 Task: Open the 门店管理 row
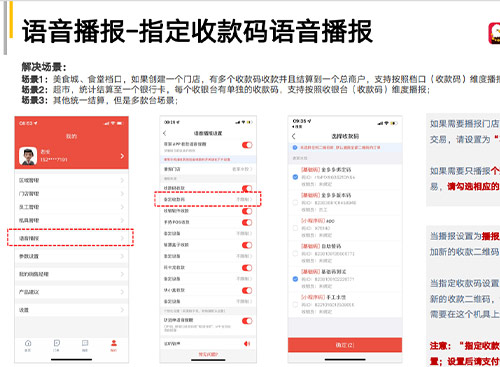[71, 194]
